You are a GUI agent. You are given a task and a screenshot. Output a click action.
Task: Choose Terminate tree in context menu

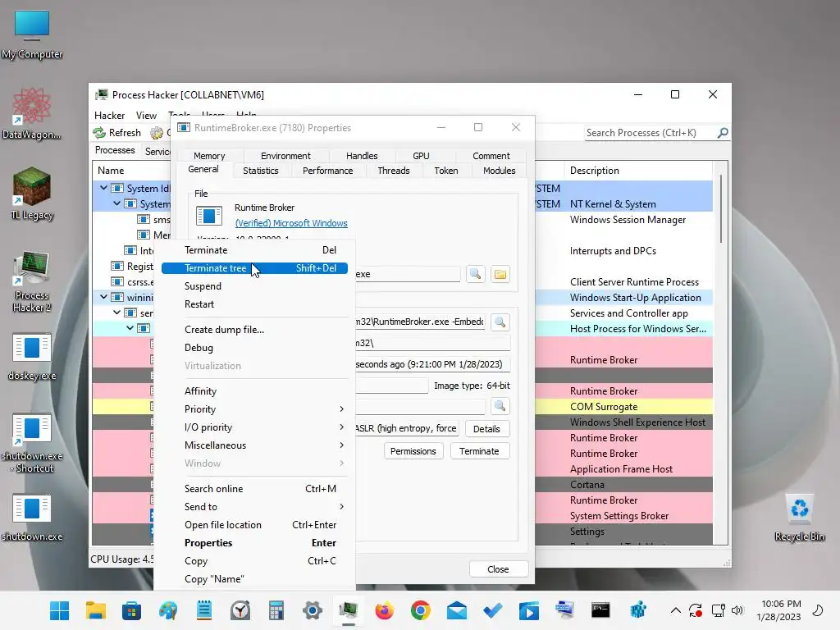click(254, 268)
